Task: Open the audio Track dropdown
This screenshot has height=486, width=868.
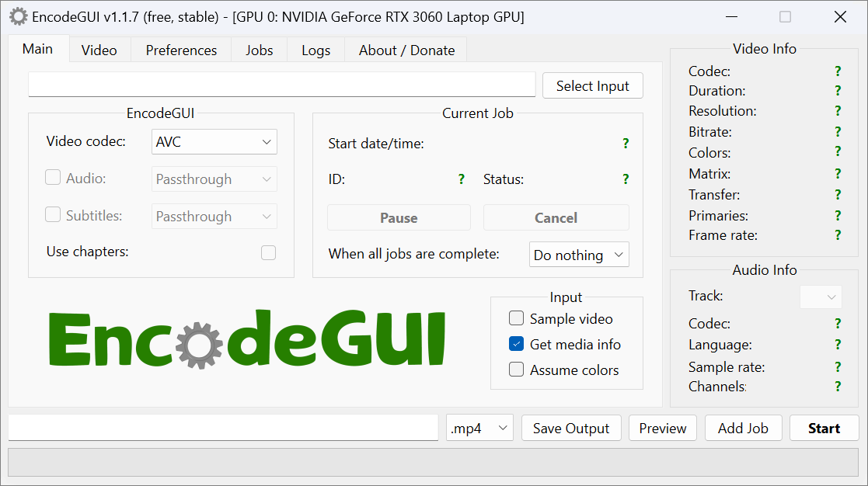Action: click(x=821, y=297)
